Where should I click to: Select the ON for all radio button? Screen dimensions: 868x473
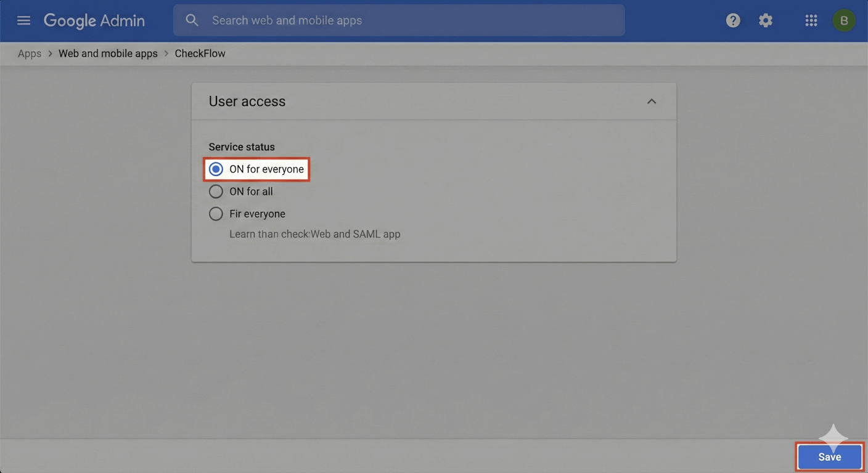click(216, 191)
